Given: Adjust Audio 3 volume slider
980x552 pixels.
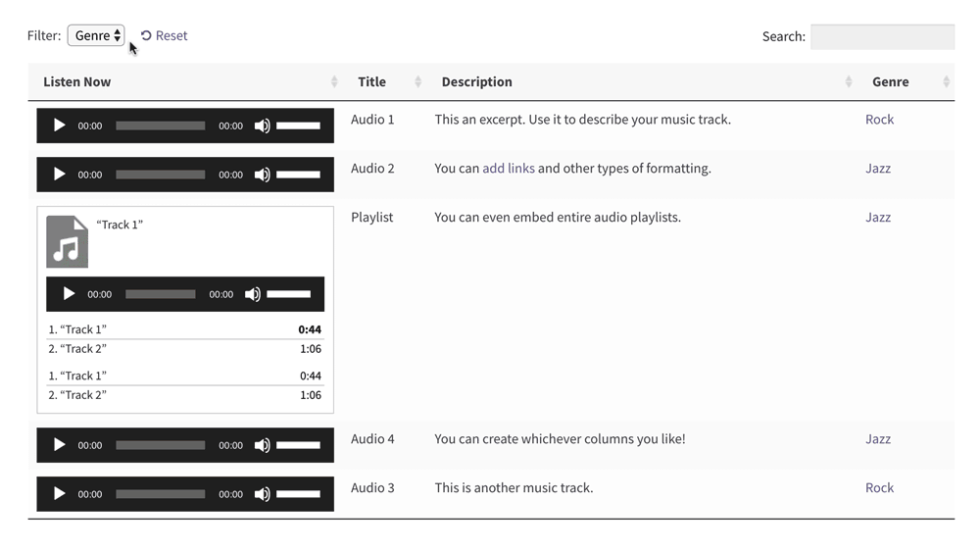Looking at the screenshot, I should pyautogui.click(x=298, y=494).
